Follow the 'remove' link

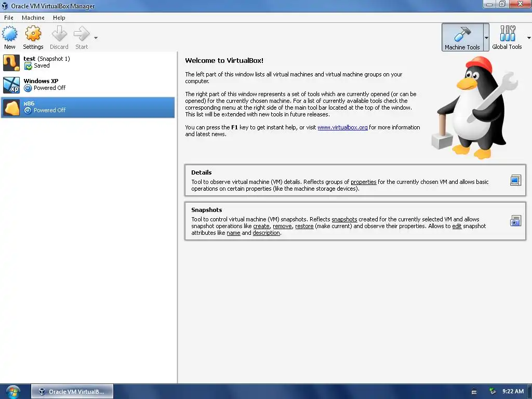point(282,226)
